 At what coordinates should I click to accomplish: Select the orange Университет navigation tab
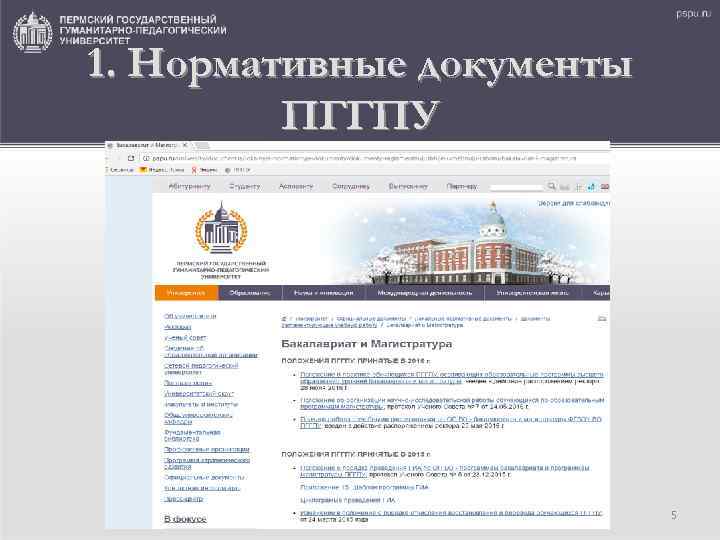186,292
